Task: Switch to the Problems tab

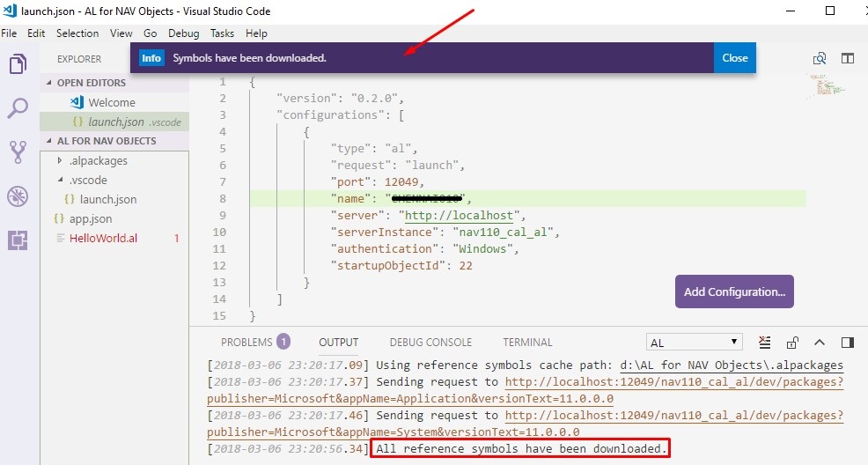Action: (x=246, y=342)
